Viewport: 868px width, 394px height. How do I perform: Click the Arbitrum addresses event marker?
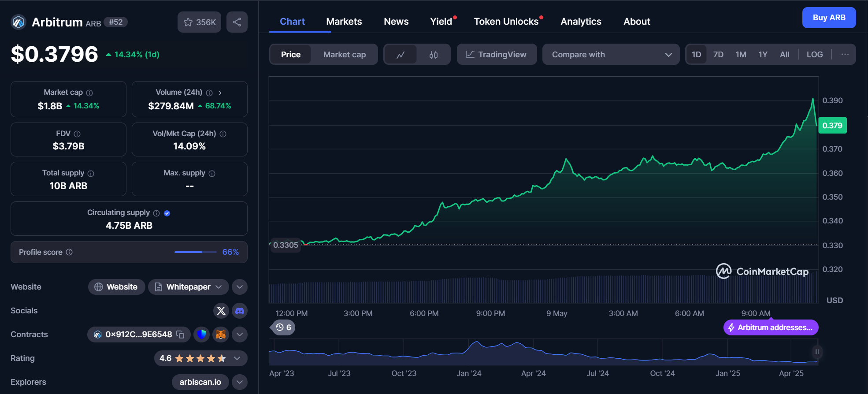click(x=771, y=327)
